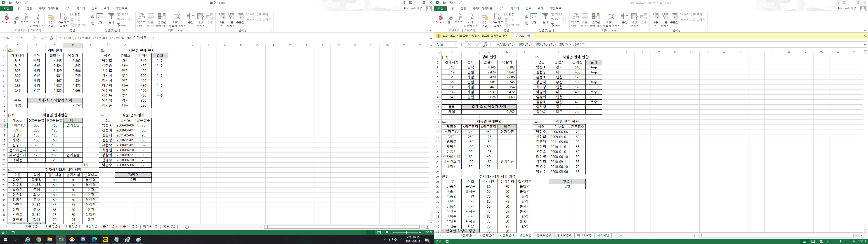Open Windows Start menu on taskbar
Screen dimensions: 868x244
5,240
